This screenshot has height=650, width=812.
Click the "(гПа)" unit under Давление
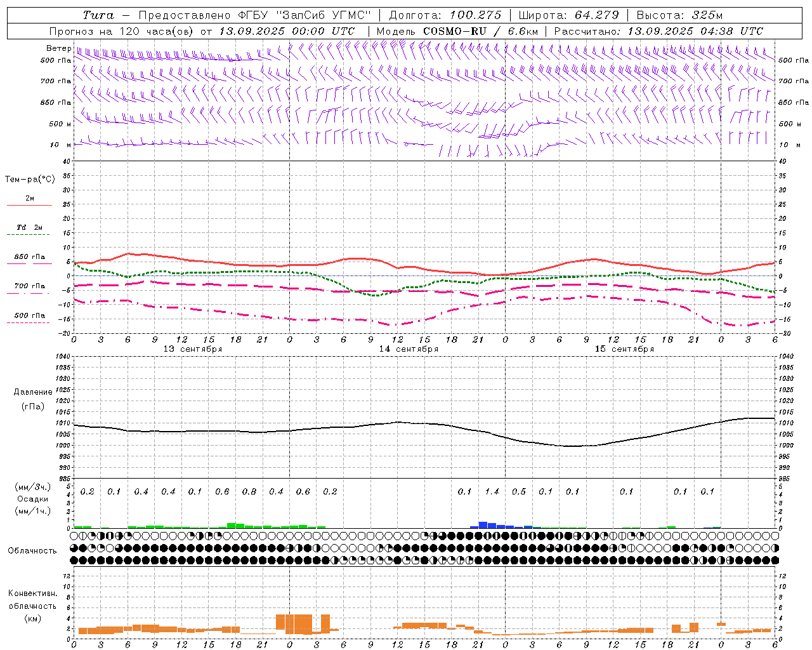coord(33,406)
